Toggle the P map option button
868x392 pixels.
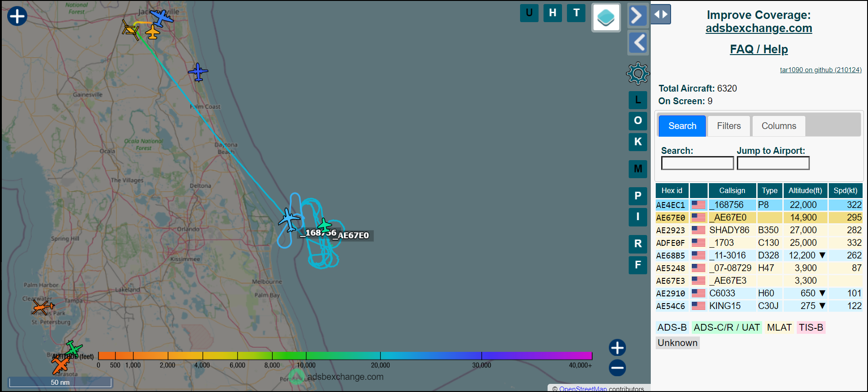[x=638, y=196]
